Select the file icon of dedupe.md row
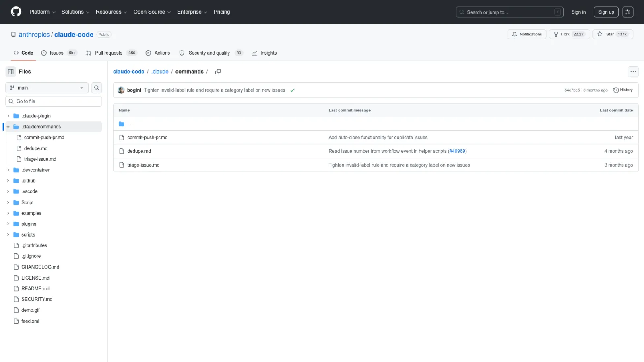Screen dimensions: 644x362 pos(122,151)
